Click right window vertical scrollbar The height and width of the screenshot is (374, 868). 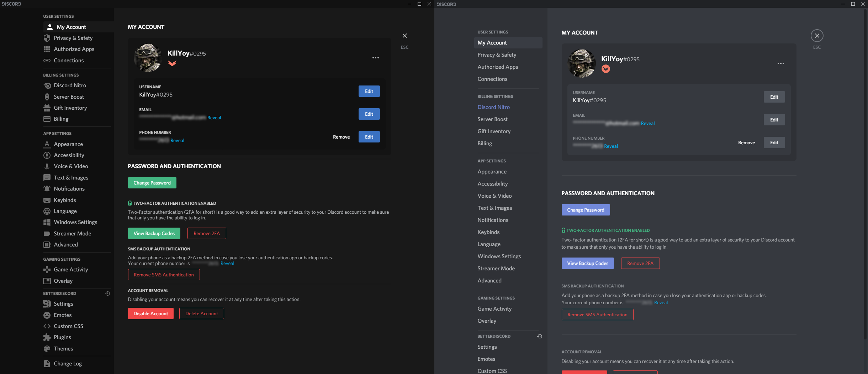866,175
